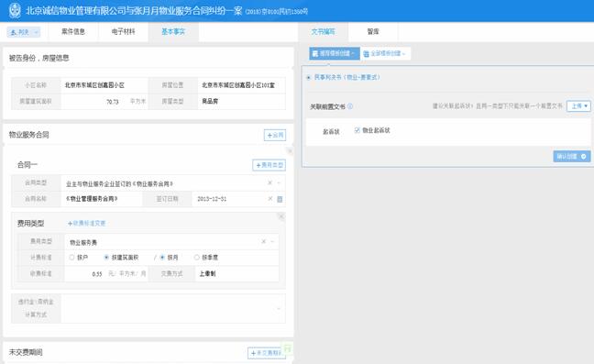Select the 按季度 radio option
This screenshot has height=364, width=594.
pyautogui.click(x=196, y=258)
